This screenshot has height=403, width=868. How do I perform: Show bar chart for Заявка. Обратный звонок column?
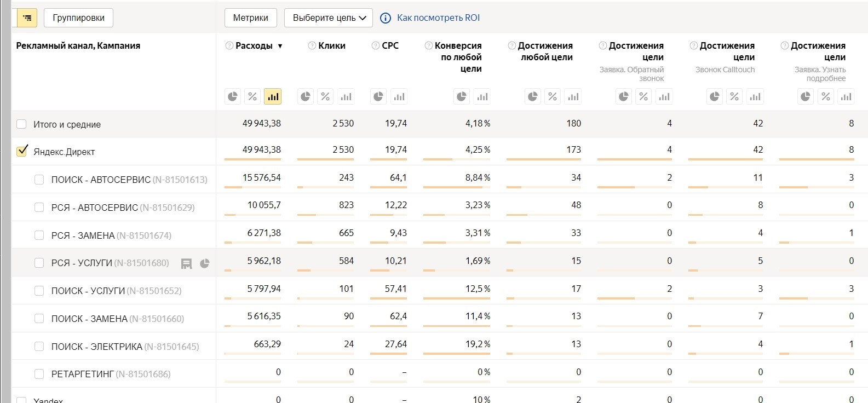664,97
